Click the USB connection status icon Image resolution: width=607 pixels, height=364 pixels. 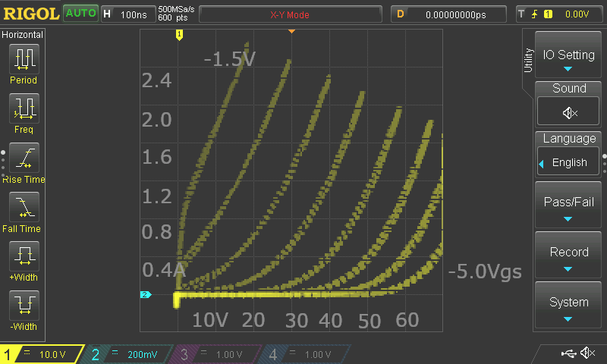pos(568,353)
